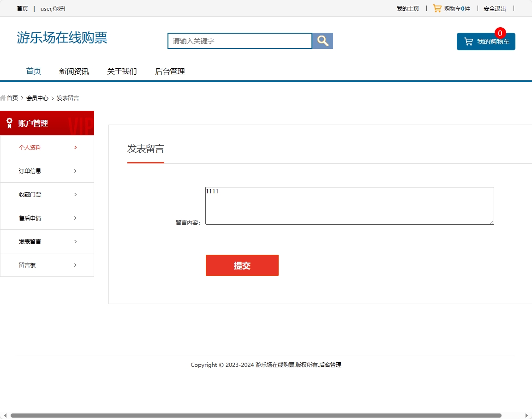Expand the 个人资料 section via its chevron

click(75, 147)
